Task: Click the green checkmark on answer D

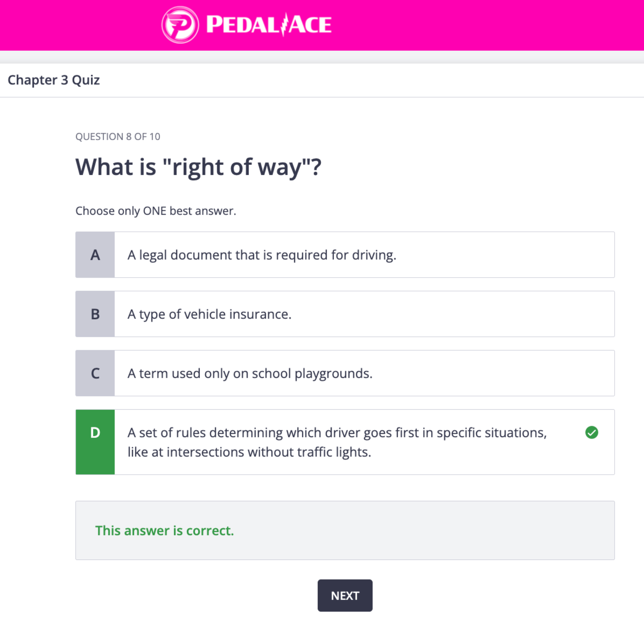Action: 592,432
